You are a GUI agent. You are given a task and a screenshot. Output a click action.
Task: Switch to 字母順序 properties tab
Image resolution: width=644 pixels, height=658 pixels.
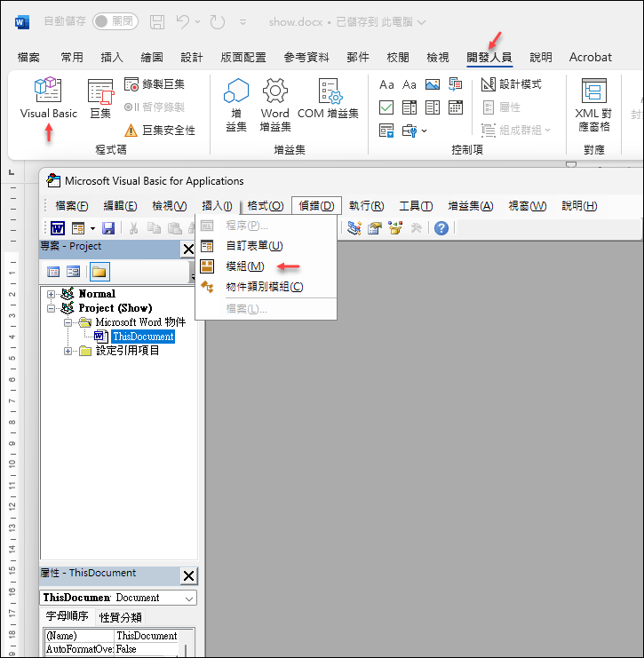[68, 616]
